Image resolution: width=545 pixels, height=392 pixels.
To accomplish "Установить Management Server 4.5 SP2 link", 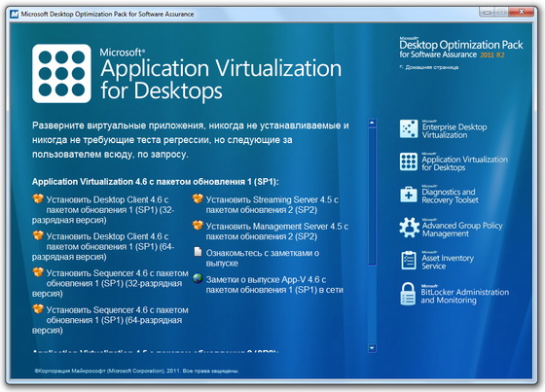I will point(277,232).
